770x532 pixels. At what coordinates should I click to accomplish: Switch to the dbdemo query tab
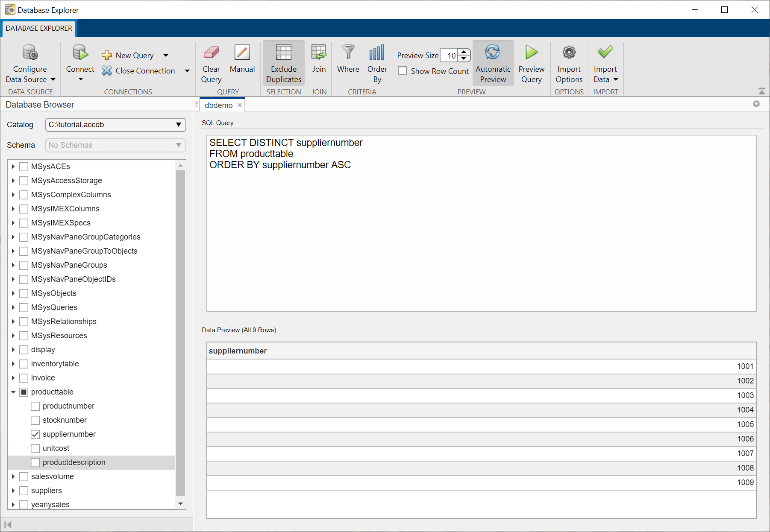click(218, 105)
